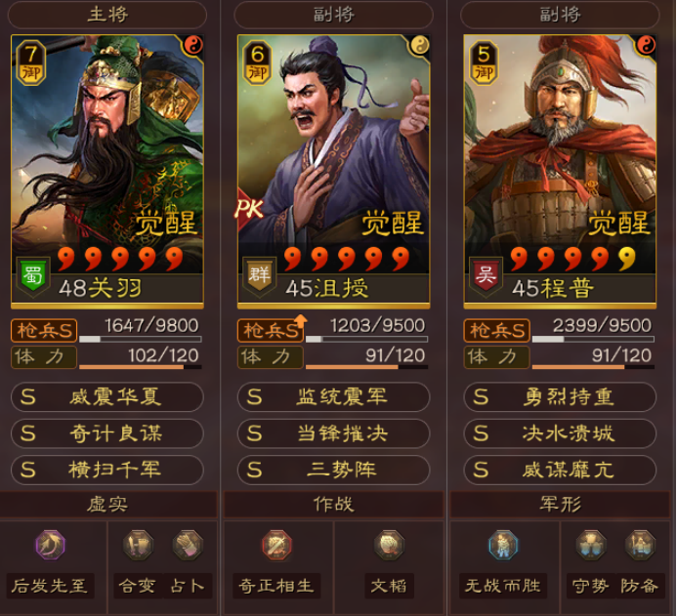Open the 决水溃城 skill slot
677x616 pixels.
(560, 433)
